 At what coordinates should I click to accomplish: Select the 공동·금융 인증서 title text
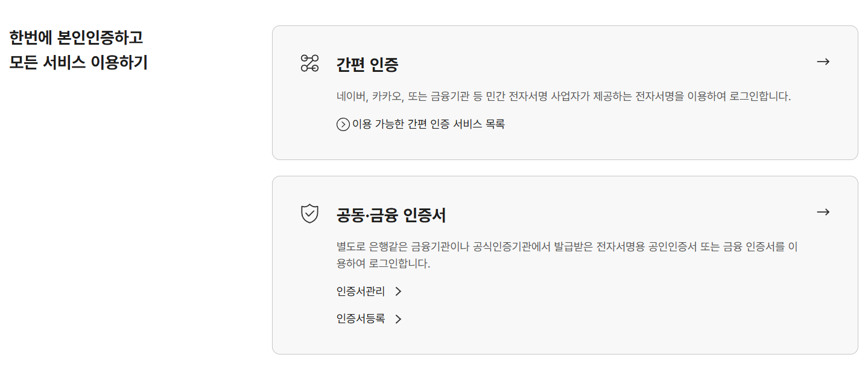(390, 214)
